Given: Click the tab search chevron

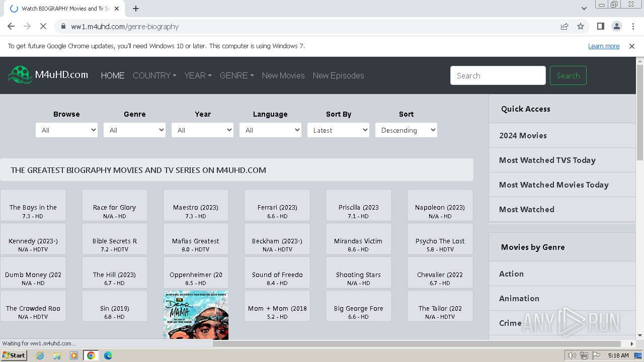Looking at the screenshot, I should (x=584, y=9).
